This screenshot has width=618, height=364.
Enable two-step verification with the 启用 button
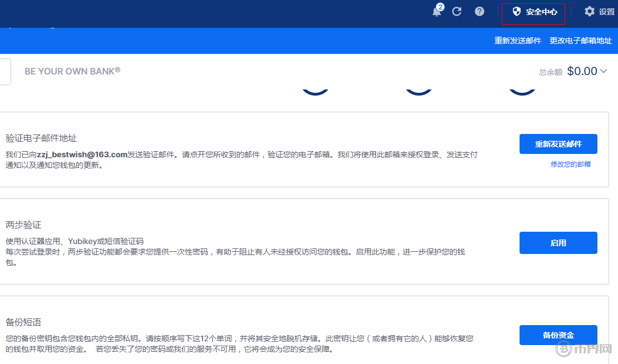coord(558,242)
